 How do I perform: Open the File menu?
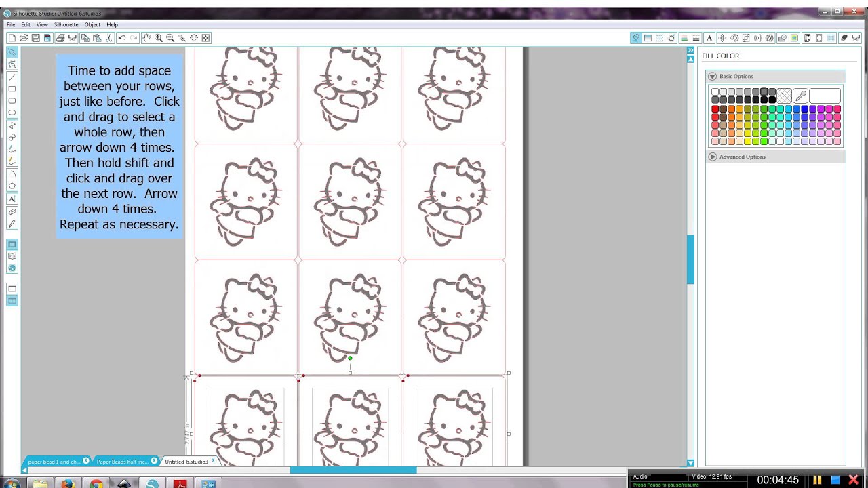(x=11, y=24)
